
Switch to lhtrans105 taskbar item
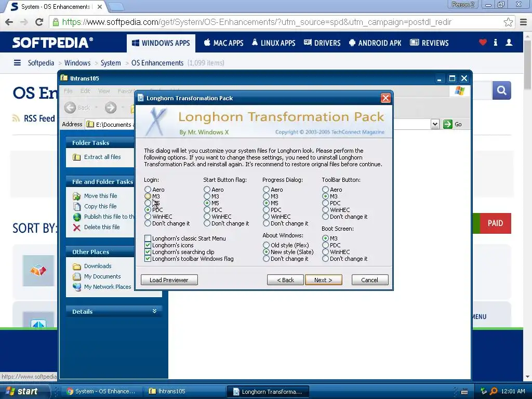[184, 391]
